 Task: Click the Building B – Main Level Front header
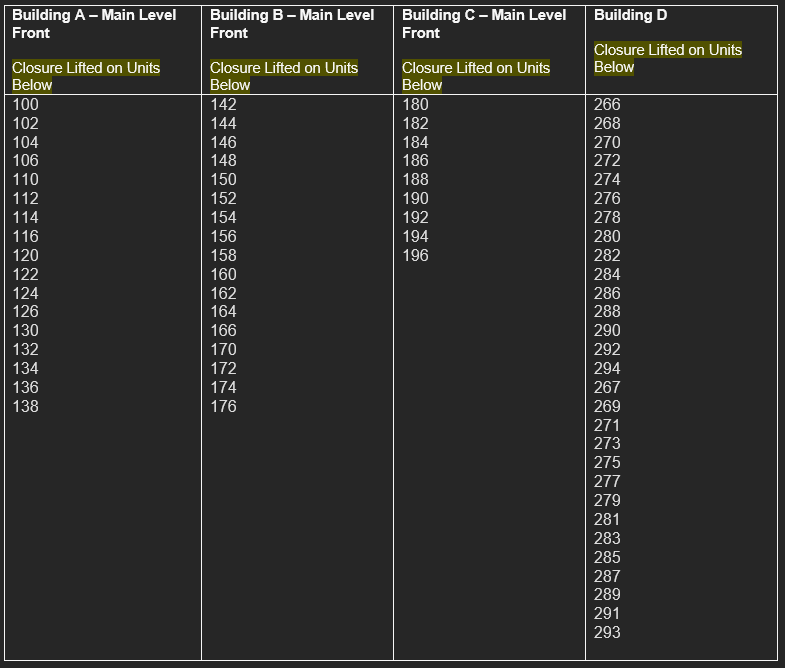point(292,24)
